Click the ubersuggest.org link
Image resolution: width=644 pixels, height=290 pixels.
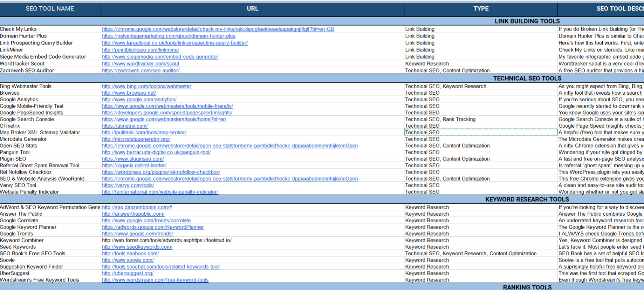[x=128, y=274]
